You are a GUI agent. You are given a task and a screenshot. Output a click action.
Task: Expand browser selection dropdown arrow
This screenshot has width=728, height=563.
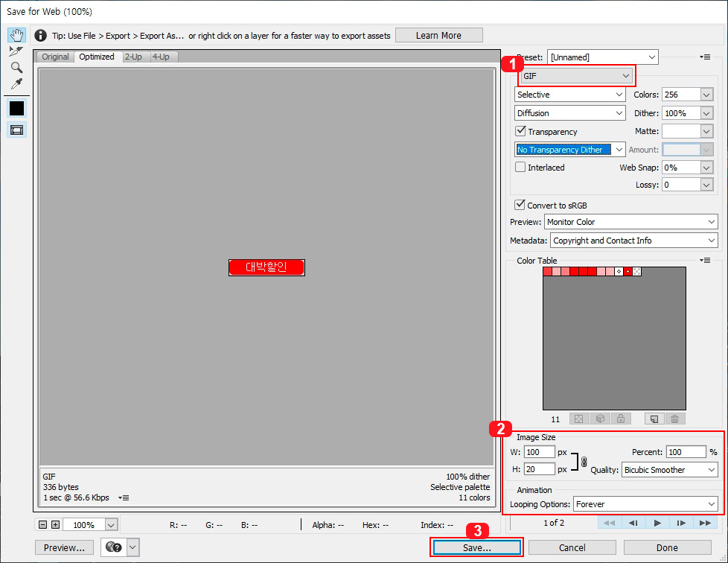[x=132, y=547]
